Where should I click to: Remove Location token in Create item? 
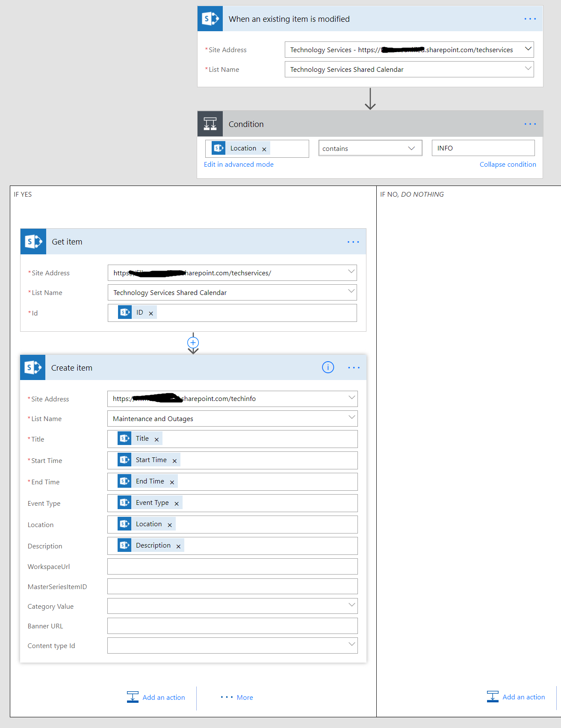(x=170, y=525)
